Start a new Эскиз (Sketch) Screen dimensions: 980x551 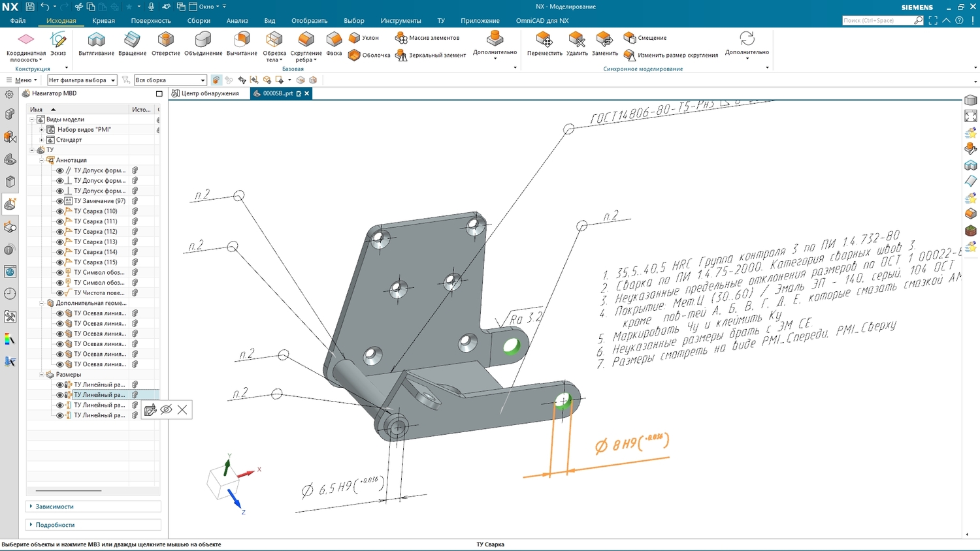58,43
